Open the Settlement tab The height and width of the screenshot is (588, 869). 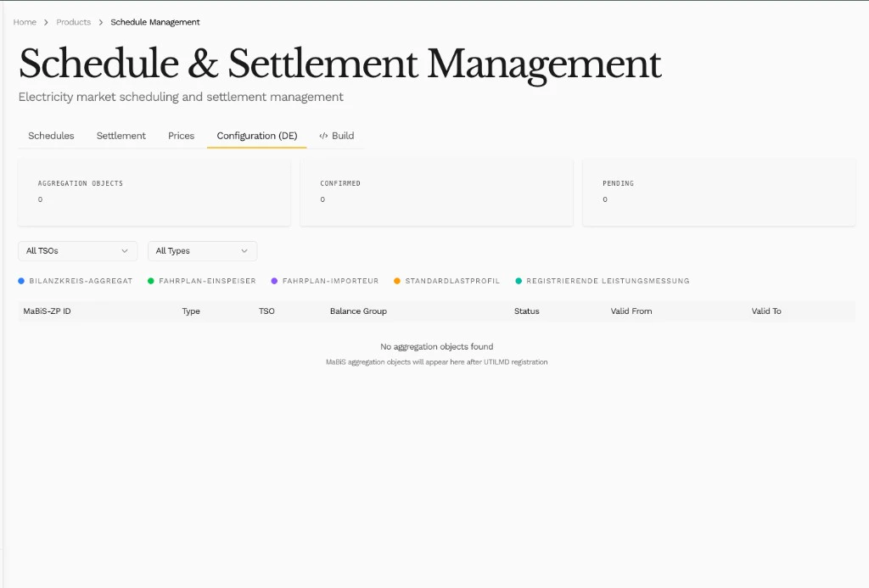pyautogui.click(x=121, y=135)
